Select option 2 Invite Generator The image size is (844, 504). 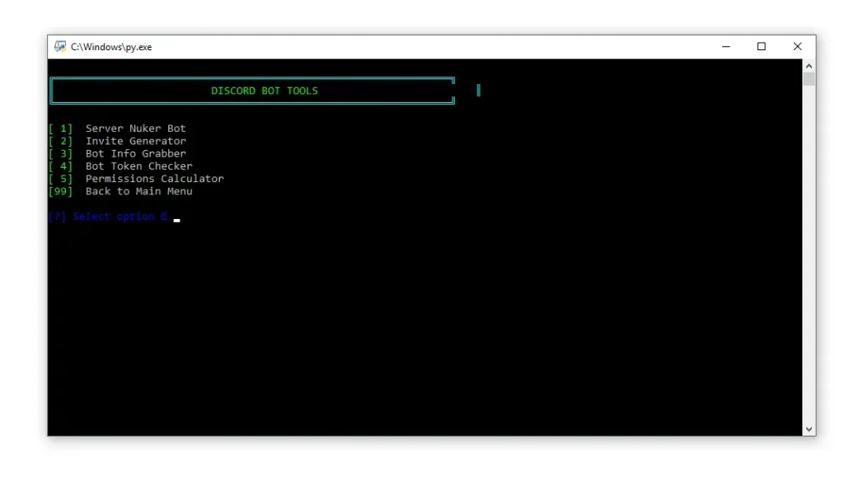pos(134,141)
